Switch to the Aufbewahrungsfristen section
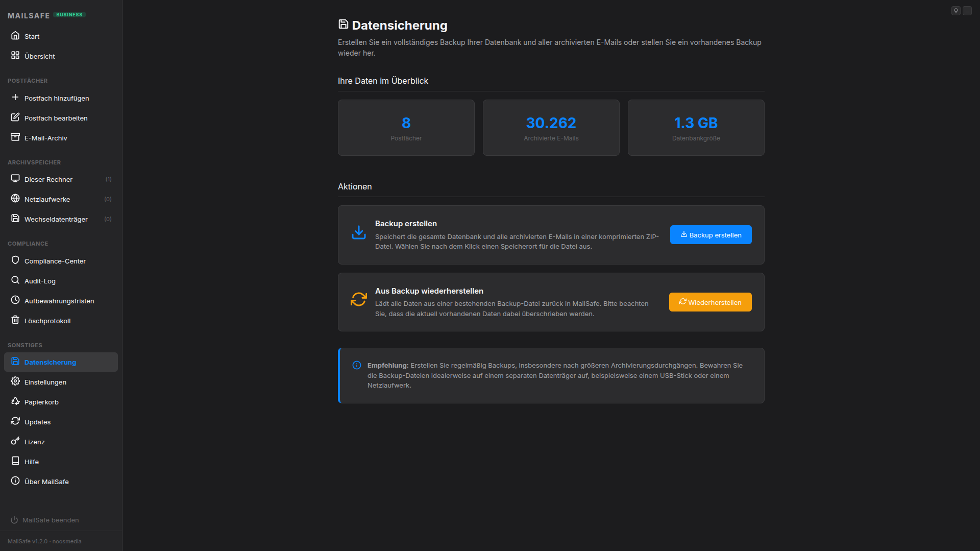Viewport: 980px width, 551px height. pos(59,301)
